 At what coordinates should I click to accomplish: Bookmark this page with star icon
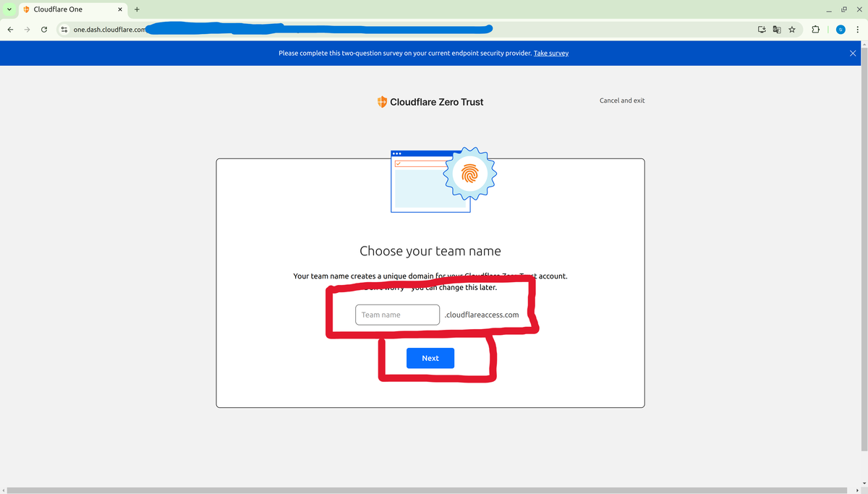pyautogui.click(x=793, y=30)
